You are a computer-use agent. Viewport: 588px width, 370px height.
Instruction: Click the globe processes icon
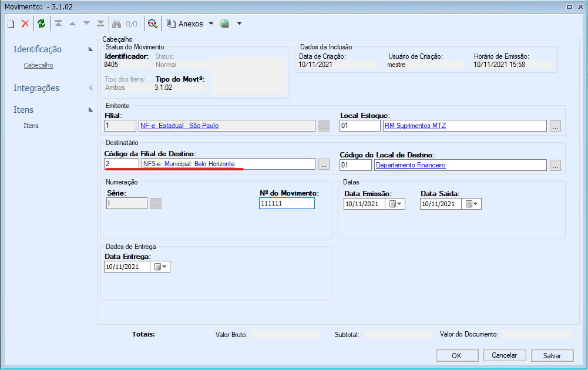pos(224,23)
